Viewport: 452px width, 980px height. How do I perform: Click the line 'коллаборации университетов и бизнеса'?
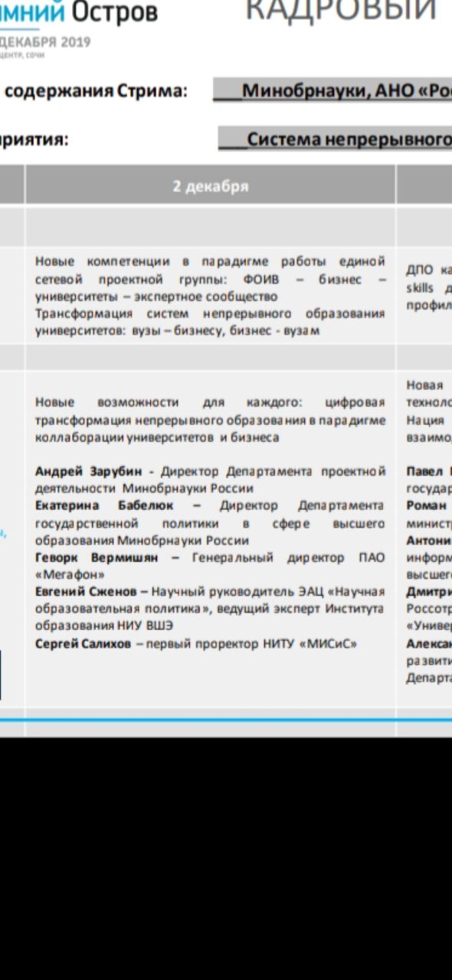click(157, 438)
